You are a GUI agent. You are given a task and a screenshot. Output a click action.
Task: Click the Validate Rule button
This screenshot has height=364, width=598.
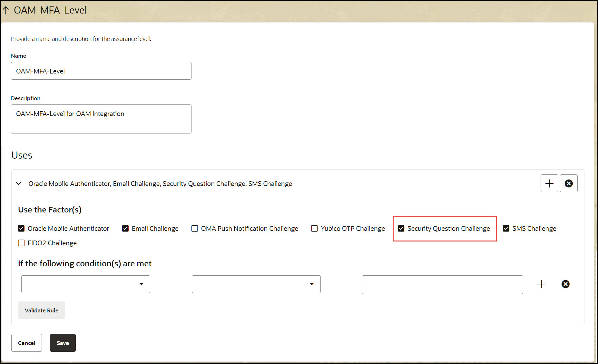click(x=42, y=310)
